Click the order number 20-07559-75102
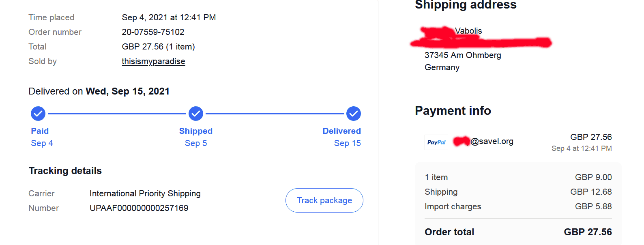The height and width of the screenshot is (245, 644). [x=153, y=32]
